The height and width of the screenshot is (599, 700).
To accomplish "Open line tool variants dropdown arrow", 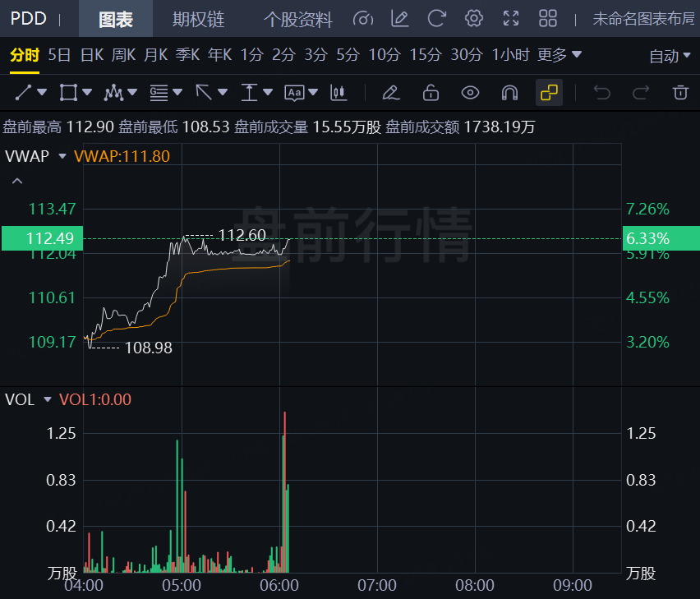I will tap(43, 92).
